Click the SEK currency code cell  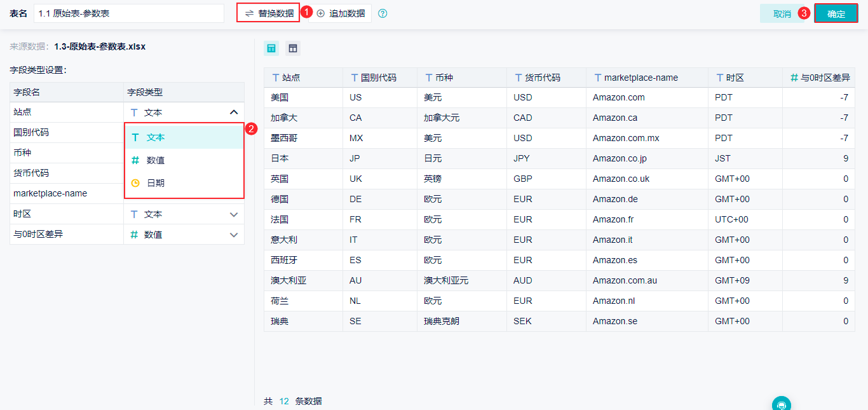click(546, 321)
